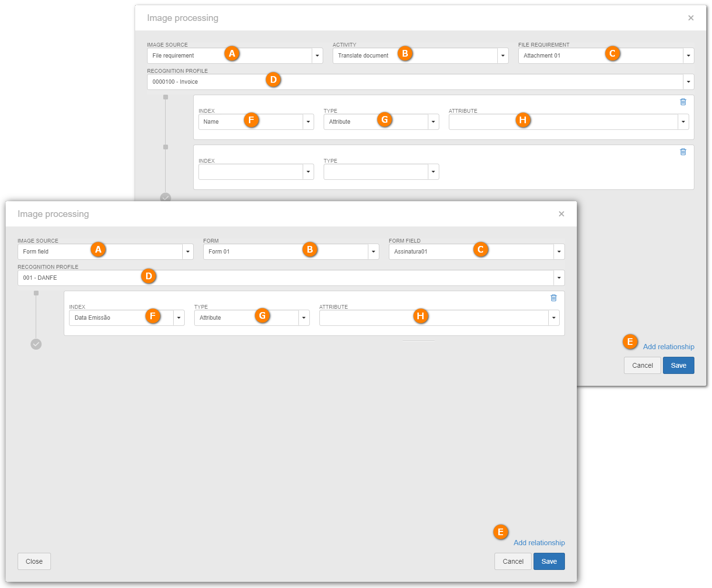712x588 pixels.
Task: Open the empty Index dropdown in back dialog
Action: 308,172
